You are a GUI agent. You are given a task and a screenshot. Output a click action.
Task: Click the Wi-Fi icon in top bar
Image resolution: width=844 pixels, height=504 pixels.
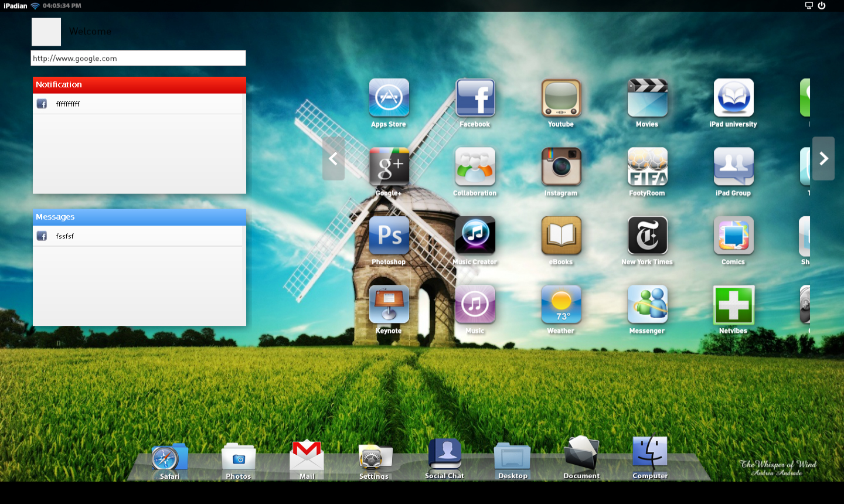pyautogui.click(x=35, y=6)
